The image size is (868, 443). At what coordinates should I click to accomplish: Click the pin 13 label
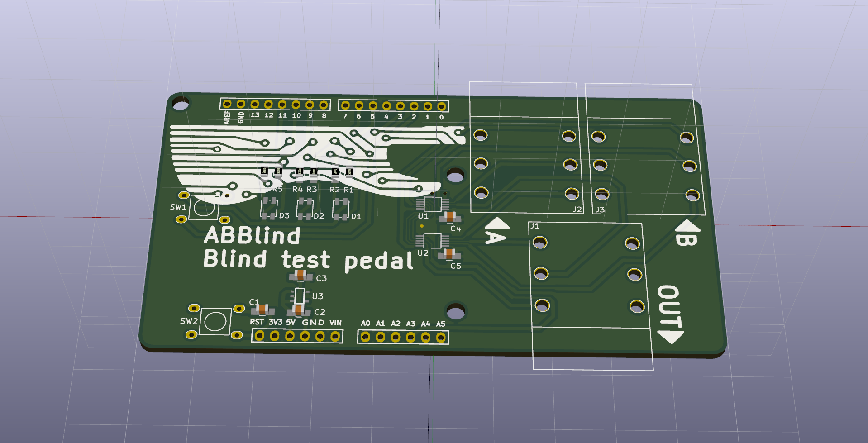[x=255, y=115]
